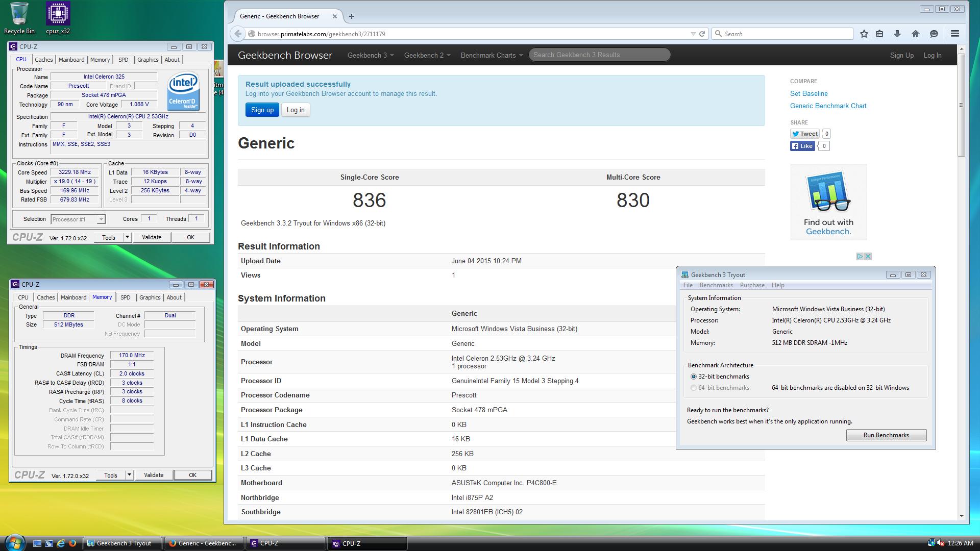Click Validate in CPU window
The height and width of the screenshot is (551, 980).
tap(152, 237)
